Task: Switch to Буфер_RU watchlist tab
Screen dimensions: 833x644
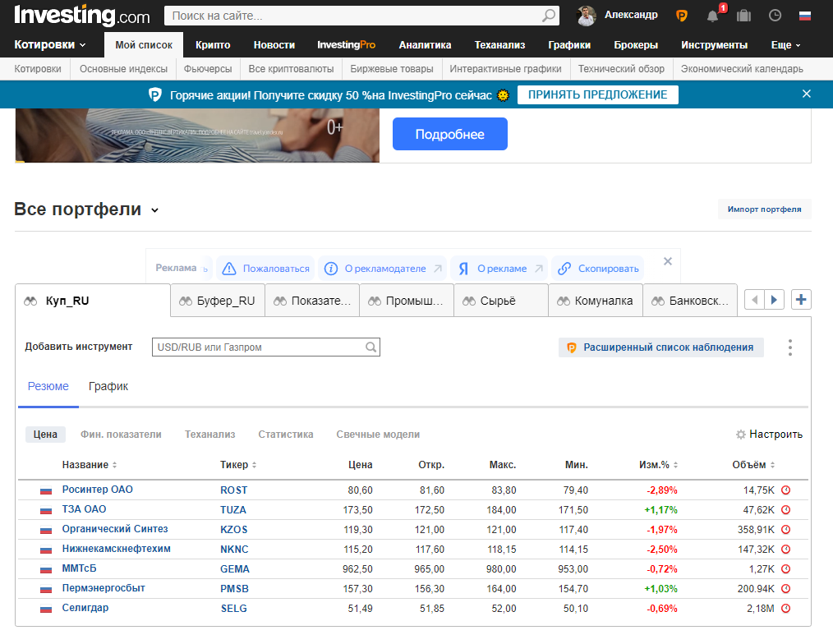Action: pos(218,301)
